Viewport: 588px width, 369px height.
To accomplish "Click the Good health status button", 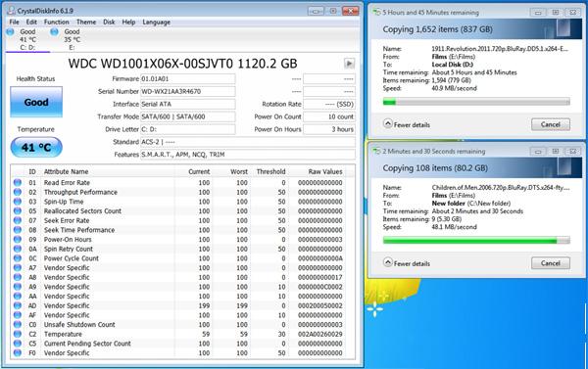I will [36, 102].
